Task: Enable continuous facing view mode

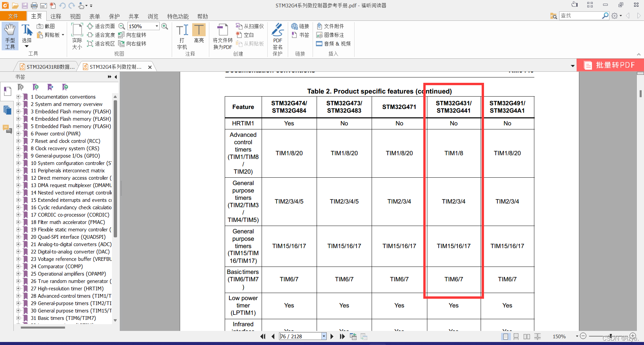Action: pos(538,336)
